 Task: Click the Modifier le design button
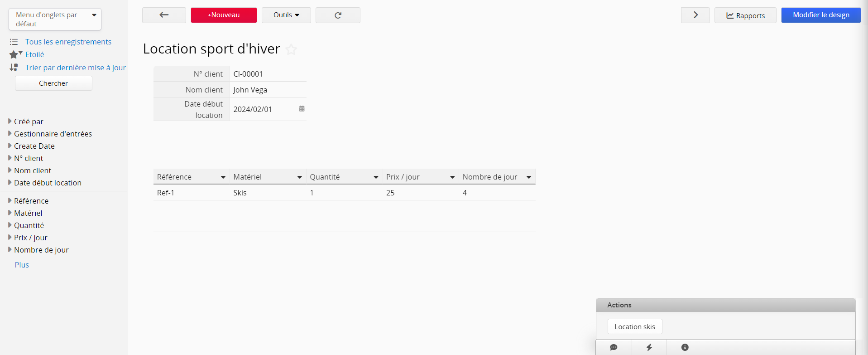tap(820, 15)
